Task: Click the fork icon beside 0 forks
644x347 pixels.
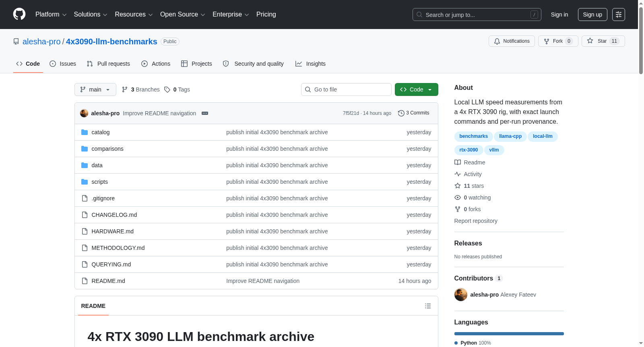Action: [458, 209]
